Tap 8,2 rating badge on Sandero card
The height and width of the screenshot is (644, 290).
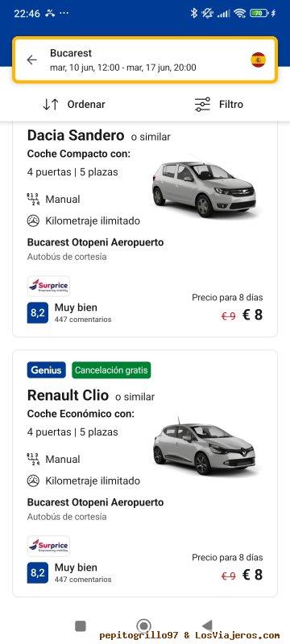[x=38, y=313]
